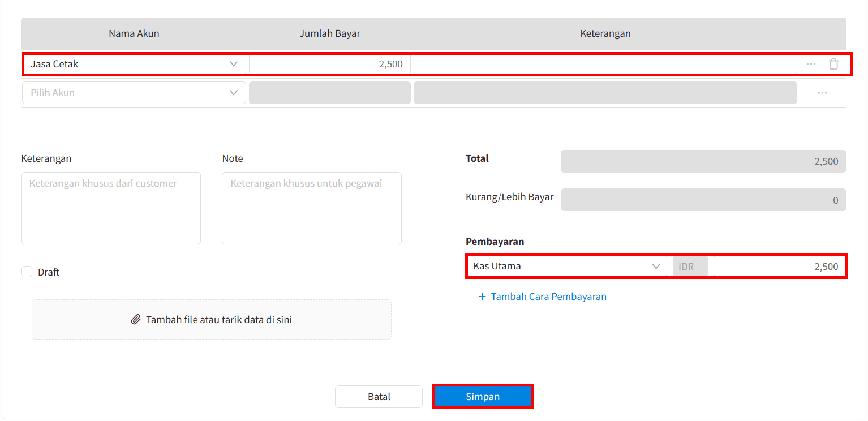Click the Kurang/Lebih Bayar field

[703, 200]
